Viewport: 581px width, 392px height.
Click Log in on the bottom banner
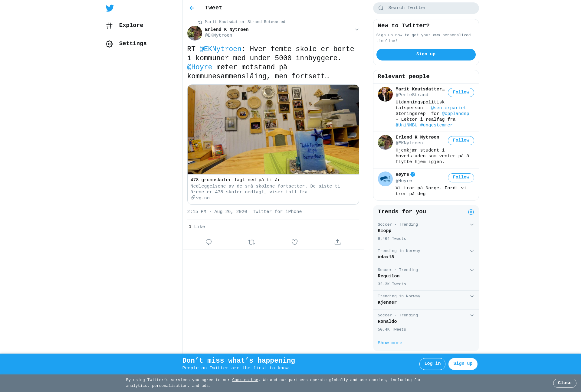coord(432,364)
